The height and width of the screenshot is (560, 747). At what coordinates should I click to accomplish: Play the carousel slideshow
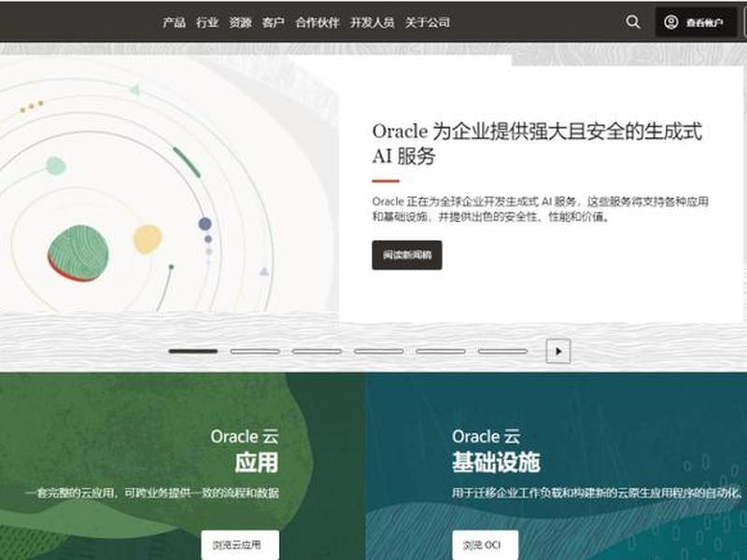tap(557, 352)
